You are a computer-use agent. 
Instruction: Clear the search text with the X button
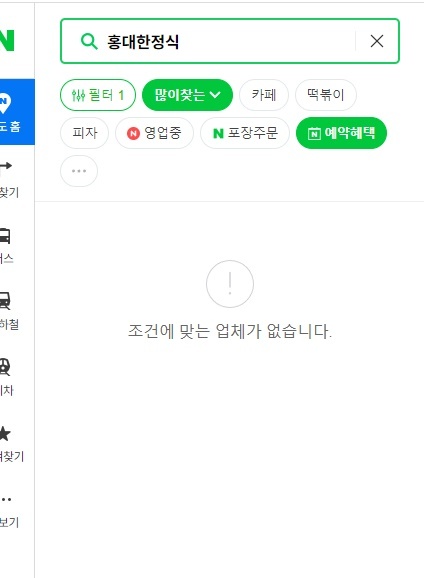[377, 41]
